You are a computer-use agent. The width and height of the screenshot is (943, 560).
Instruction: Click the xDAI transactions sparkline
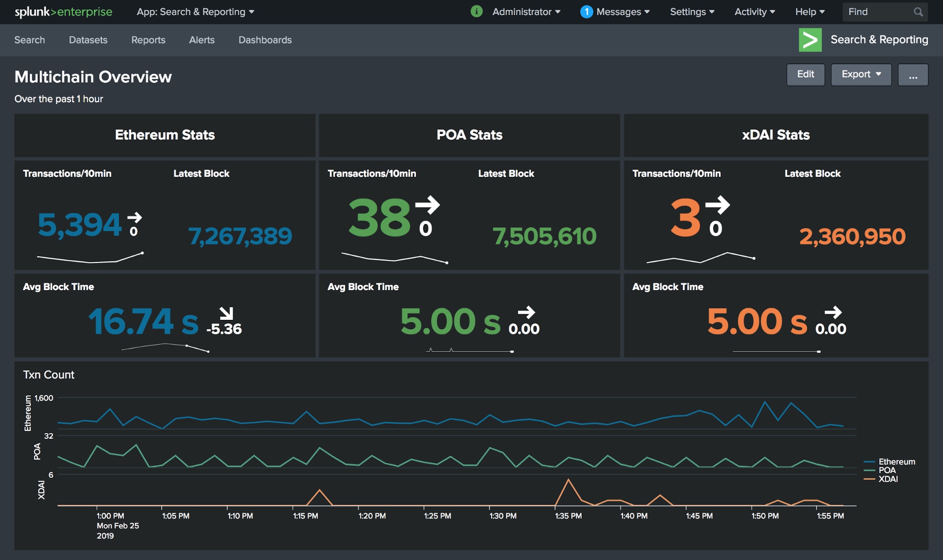tap(701, 258)
